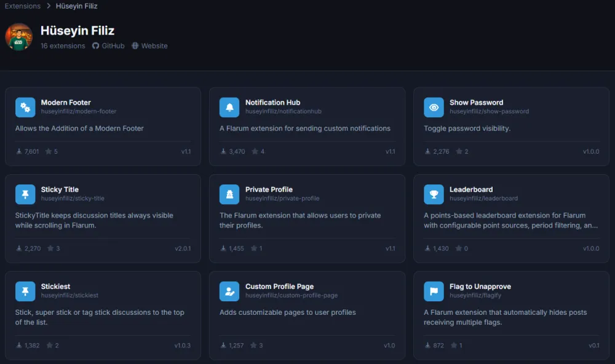Viewport: 615px width, 364px height.
Task: Click the star icon on Flag to Unapprove card
Action: pyautogui.click(x=454, y=345)
